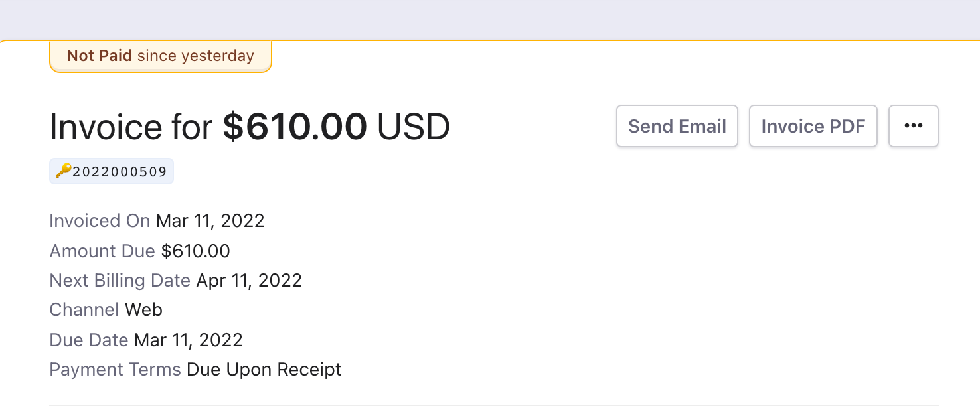Click the Invoiced On label
The width and height of the screenshot is (980, 418).
(100, 221)
